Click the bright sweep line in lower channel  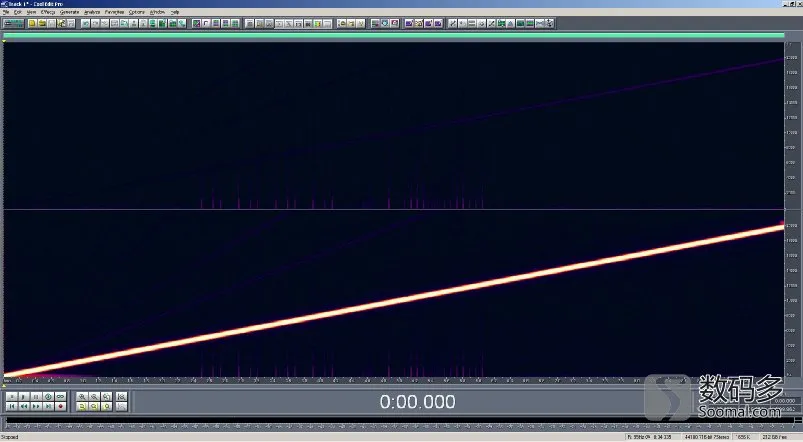[393, 301]
